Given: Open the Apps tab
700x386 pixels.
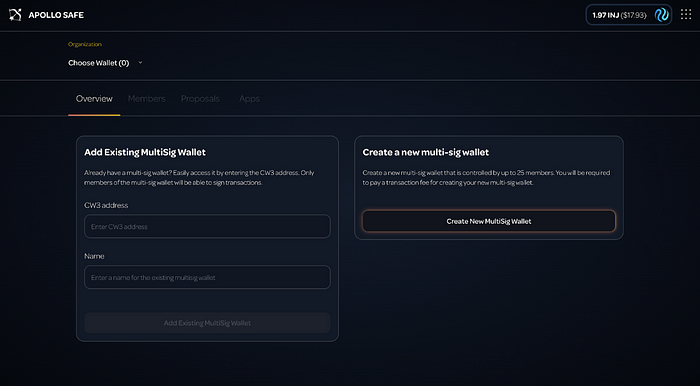Looking at the screenshot, I should tap(249, 99).
